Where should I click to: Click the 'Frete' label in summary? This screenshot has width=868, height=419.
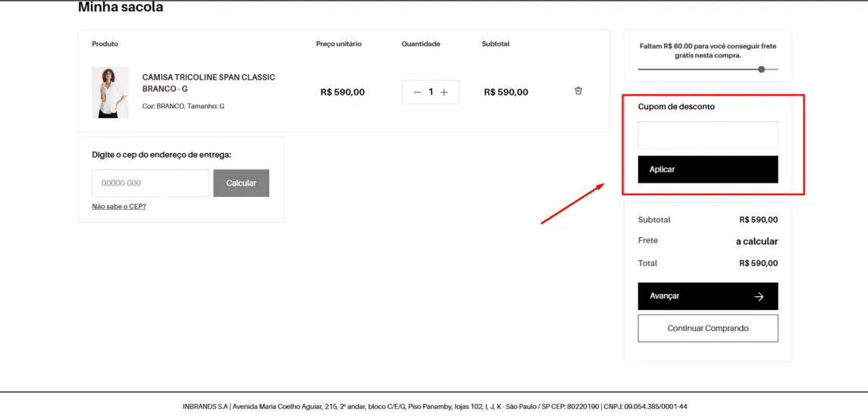647,241
